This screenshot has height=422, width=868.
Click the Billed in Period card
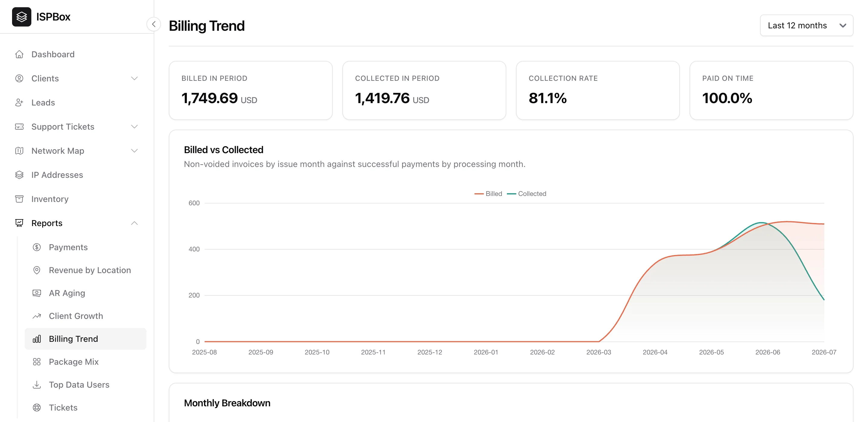pos(251,90)
